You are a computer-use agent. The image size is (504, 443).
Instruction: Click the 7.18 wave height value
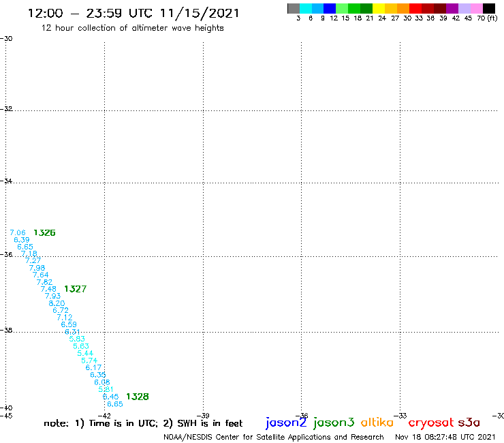tap(29, 254)
